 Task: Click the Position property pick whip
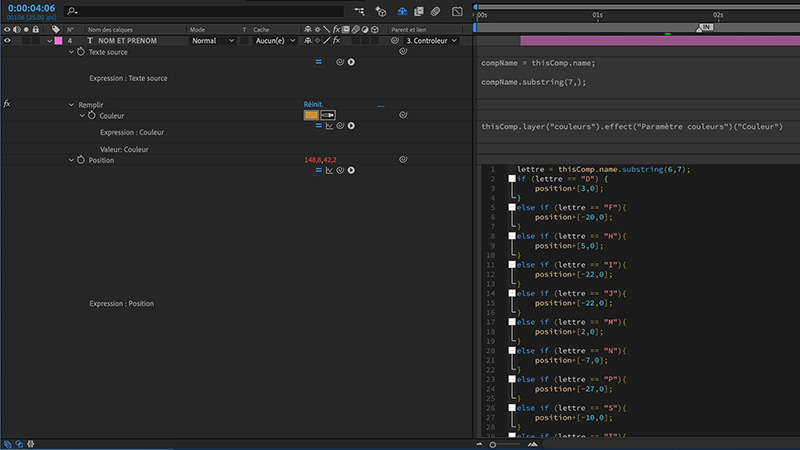click(x=403, y=160)
